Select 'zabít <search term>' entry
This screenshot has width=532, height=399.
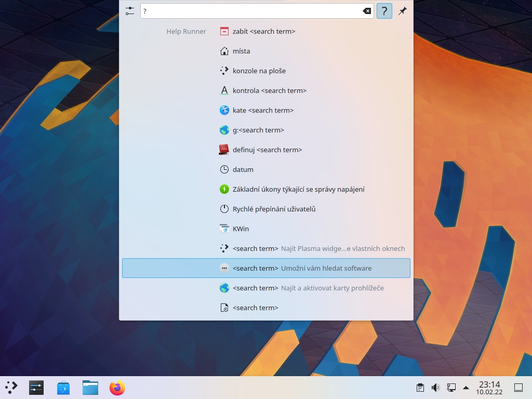pyautogui.click(x=264, y=31)
